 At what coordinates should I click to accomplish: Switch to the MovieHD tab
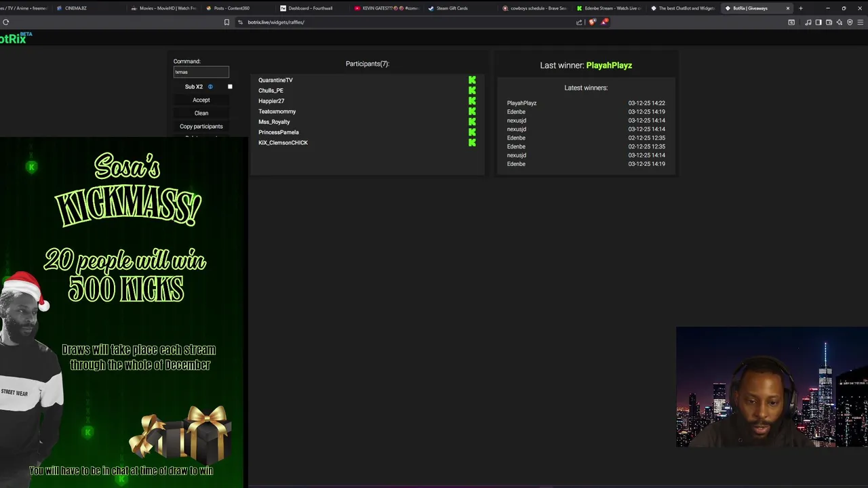163,8
